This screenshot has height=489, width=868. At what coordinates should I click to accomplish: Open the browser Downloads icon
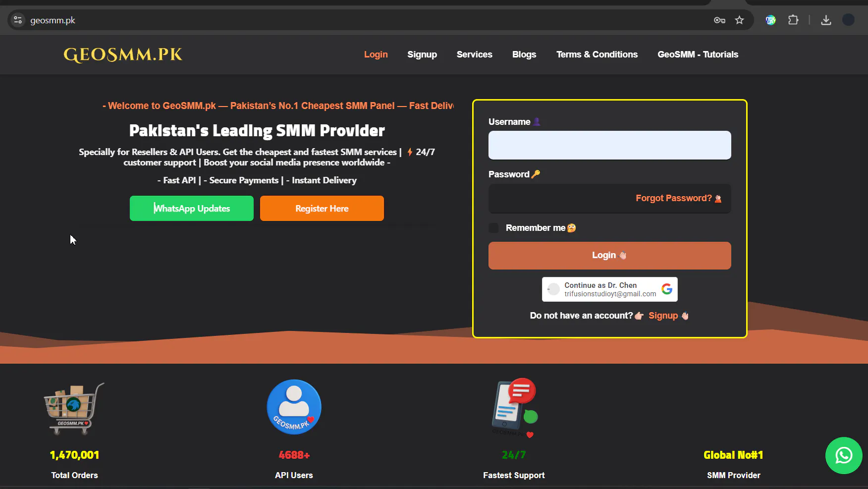click(x=826, y=20)
